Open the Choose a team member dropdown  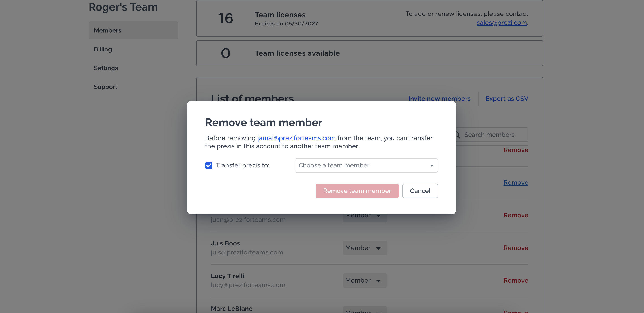[366, 165]
